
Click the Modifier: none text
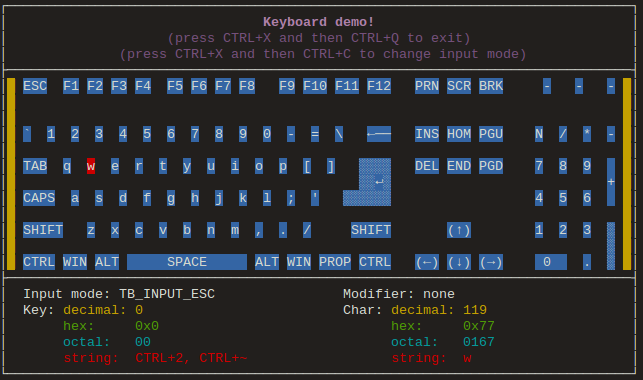coord(399,294)
